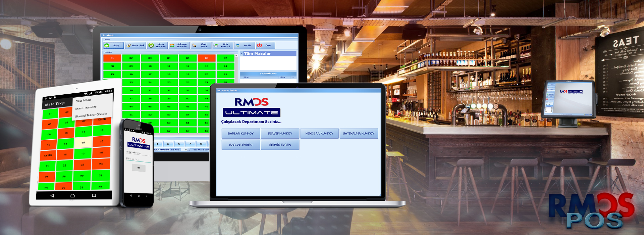Select table 32 on the monitor grid

169,90
